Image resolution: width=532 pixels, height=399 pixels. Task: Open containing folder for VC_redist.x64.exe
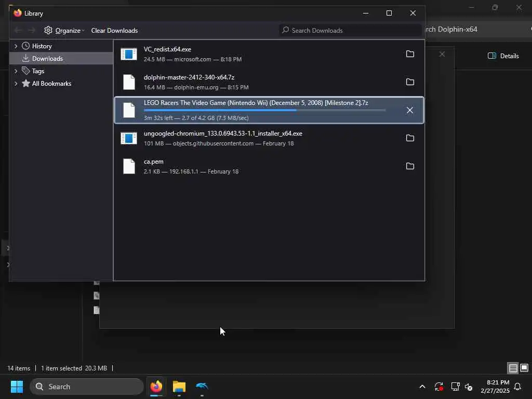coord(410,54)
